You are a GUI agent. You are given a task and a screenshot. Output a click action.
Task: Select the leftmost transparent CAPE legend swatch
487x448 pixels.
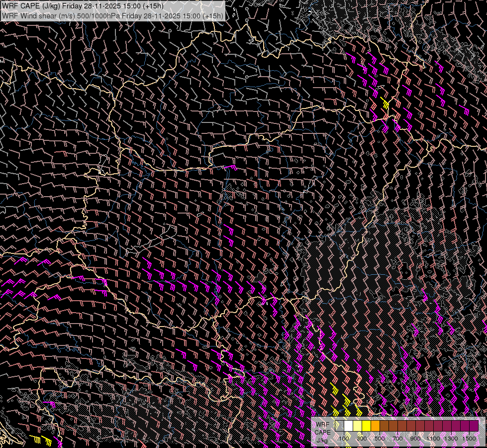click(340, 426)
